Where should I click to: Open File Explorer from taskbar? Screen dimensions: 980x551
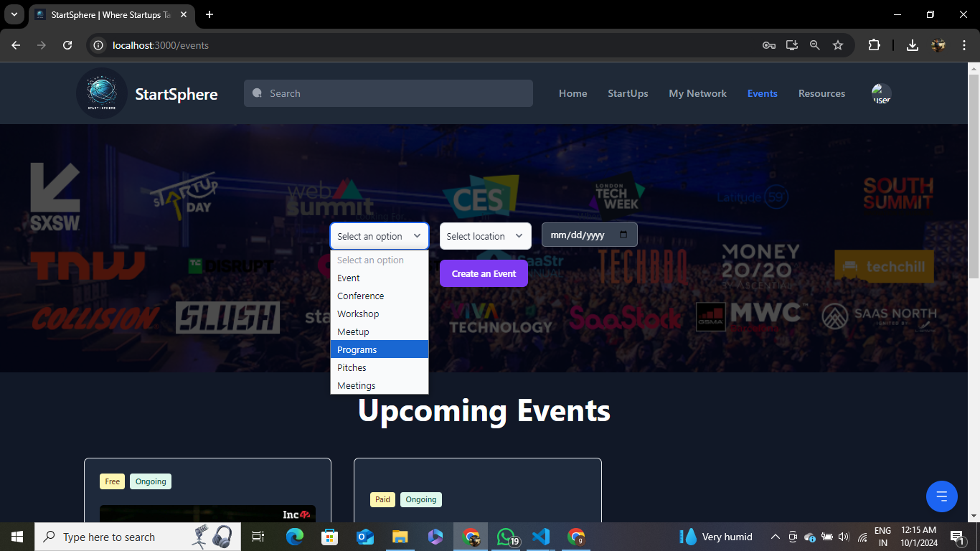click(400, 537)
